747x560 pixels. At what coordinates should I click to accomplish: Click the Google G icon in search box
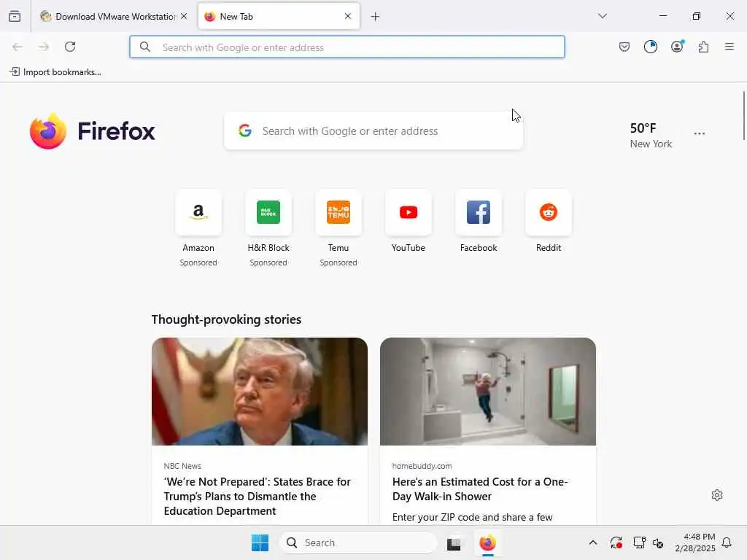(x=245, y=131)
